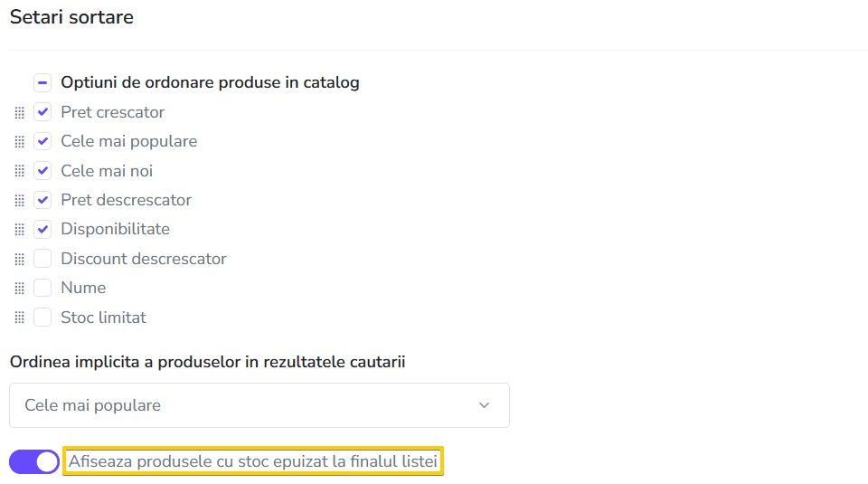
Task: Disable the out-of-stock products toggle switch
Action: tap(34, 461)
